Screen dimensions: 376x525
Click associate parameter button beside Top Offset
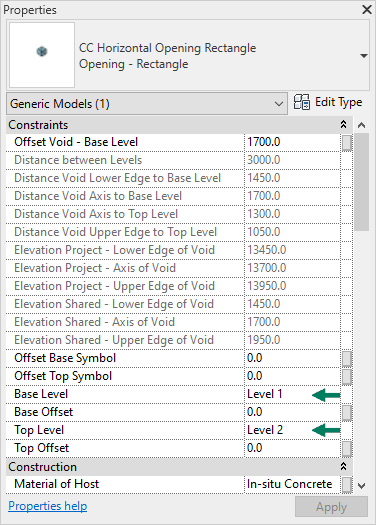pyautogui.click(x=347, y=448)
